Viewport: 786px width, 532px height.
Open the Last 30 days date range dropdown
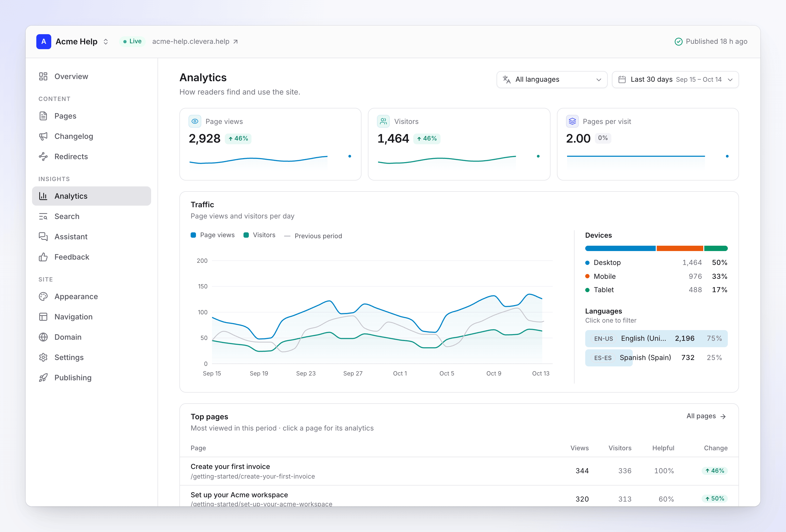675,80
